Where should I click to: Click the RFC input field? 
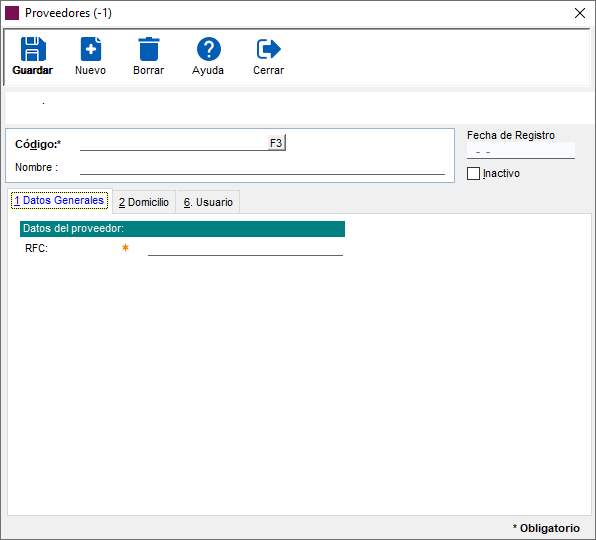245,248
